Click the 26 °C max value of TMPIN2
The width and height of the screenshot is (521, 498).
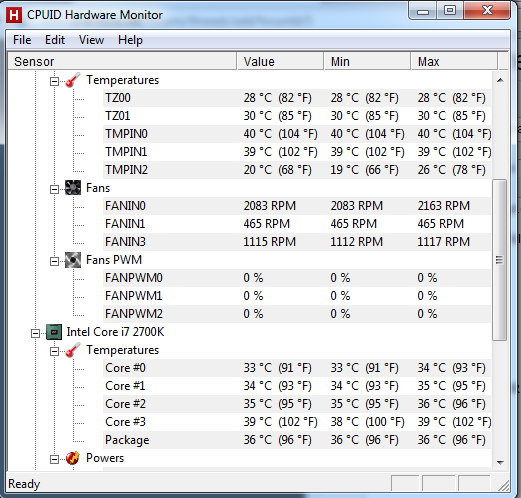pos(451,170)
